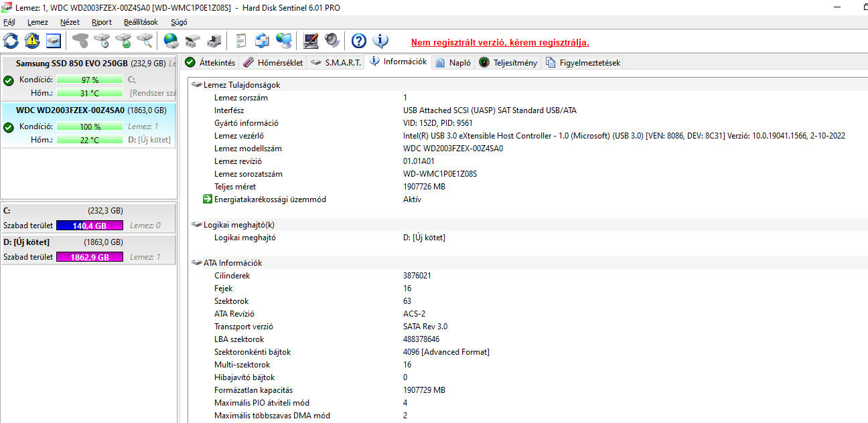Click the speaker sound toolbar icon
Viewport: 868px width, 423px height.
[332, 41]
